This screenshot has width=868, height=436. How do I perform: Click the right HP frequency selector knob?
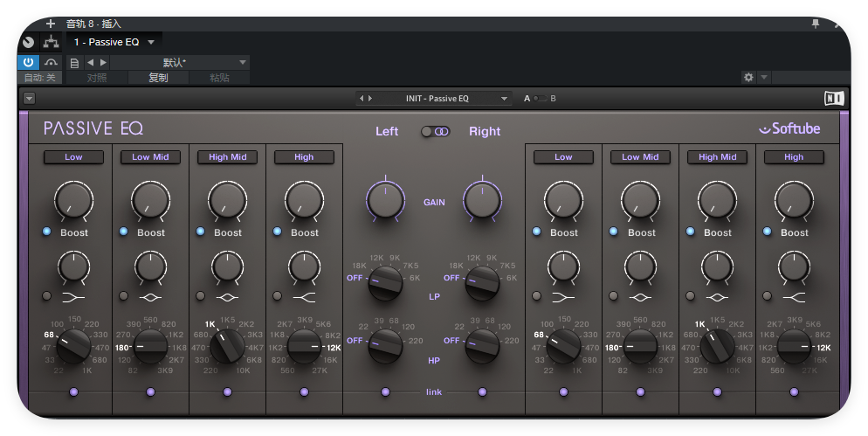tap(482, 347)
